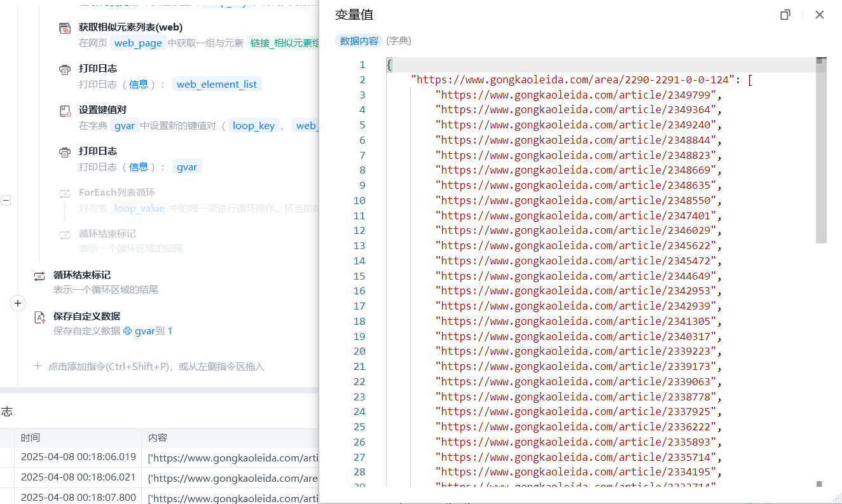Viewport: 842px width, 504px height.
Task: Click the web_page variable tag
Action: click(x=138, y=43)
